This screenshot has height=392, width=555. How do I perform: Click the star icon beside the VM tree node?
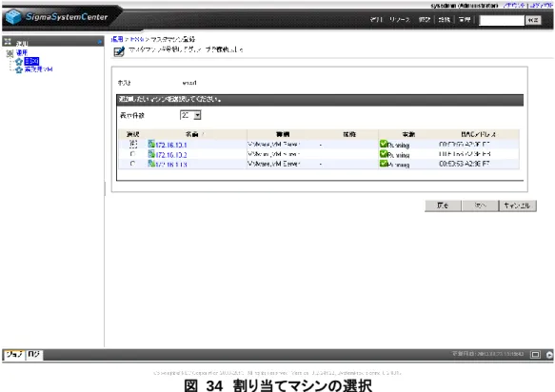pyautogui.click(x=19, y=69)
